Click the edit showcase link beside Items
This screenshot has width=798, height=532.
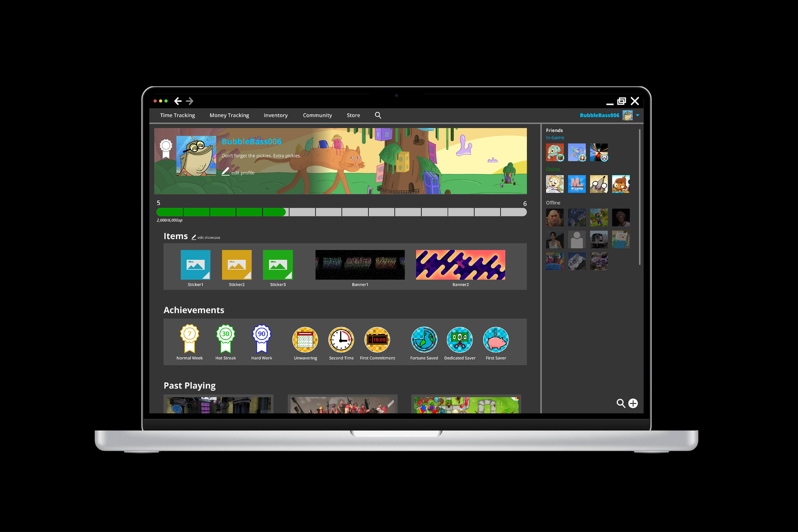[x=206, y=238]
